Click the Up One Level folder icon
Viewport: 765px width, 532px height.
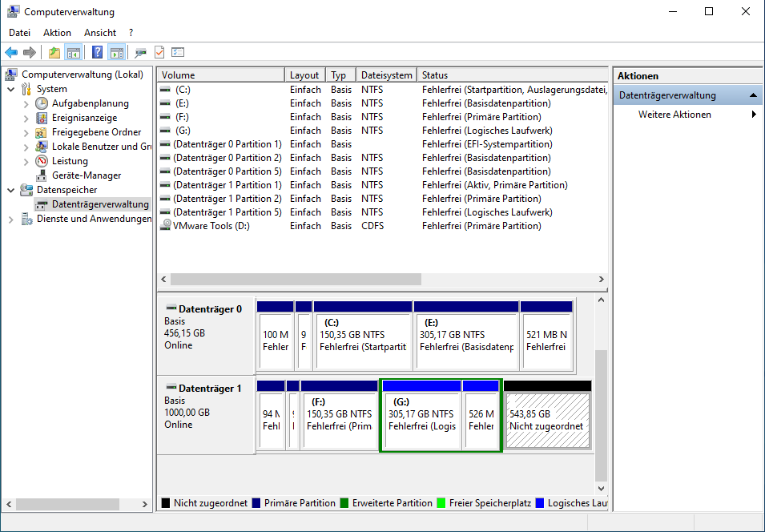(54, 53)
